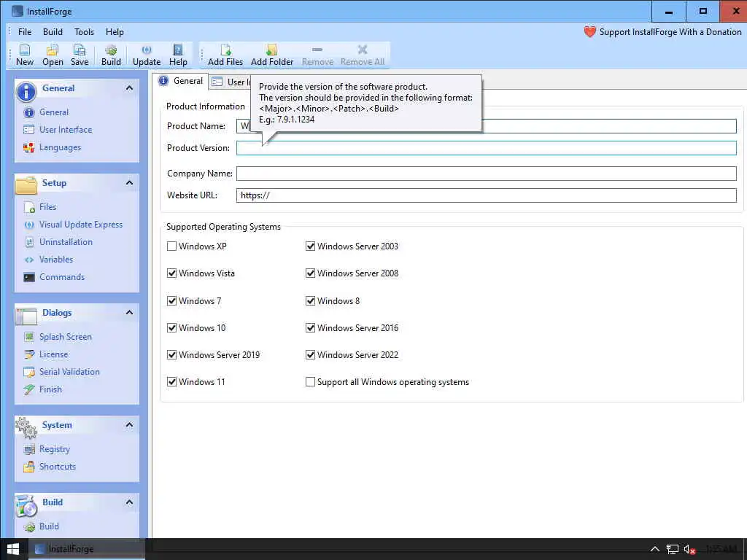Enable Windows XP checkbox
The width and height of the screenshot is (747, 560).
(172, 246)
